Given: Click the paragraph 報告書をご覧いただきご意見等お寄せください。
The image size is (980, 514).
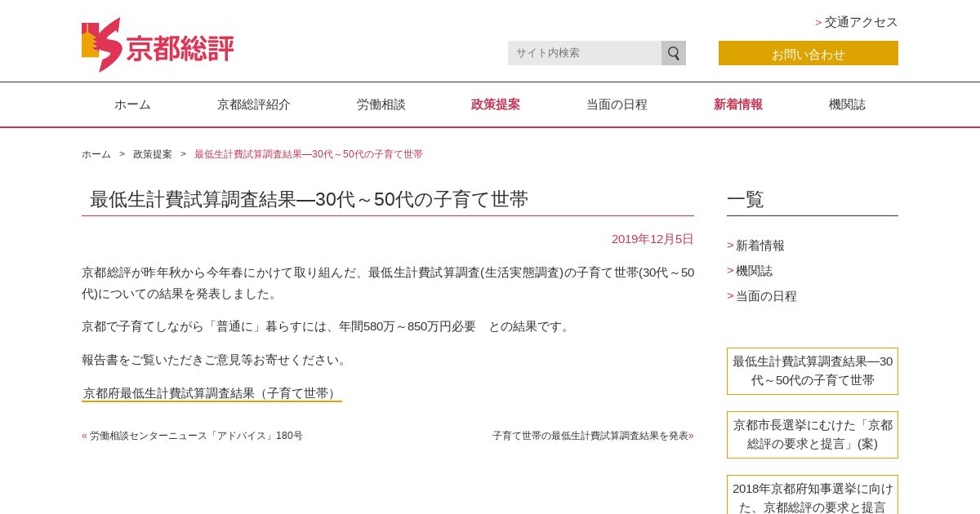Looking at the screenshot, I should click(x=216, y=360).
